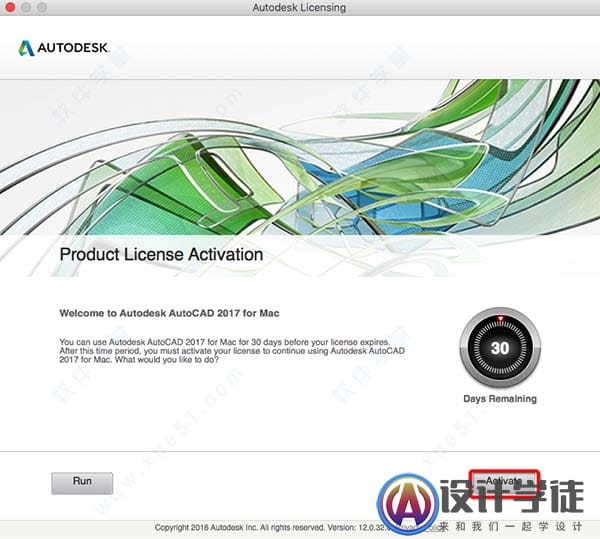Click the 30-day license description paragraph
Screen dimensions: 600x539
coord(232,351)
